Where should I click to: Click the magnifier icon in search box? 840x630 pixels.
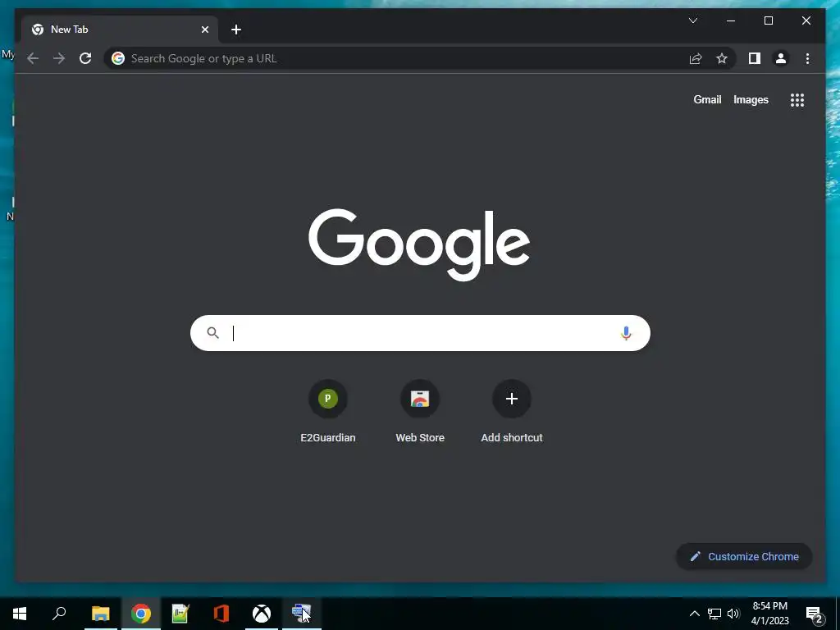[x=212, y=333]
